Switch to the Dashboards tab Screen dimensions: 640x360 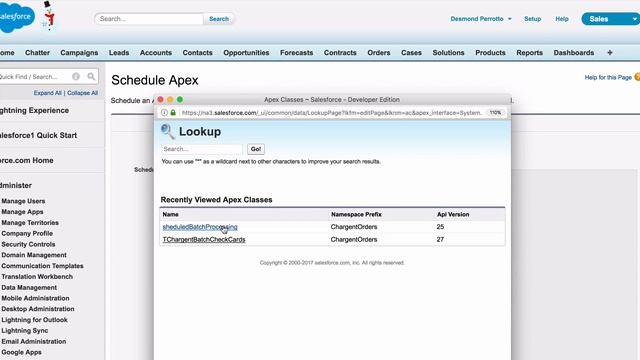[573, 53]
